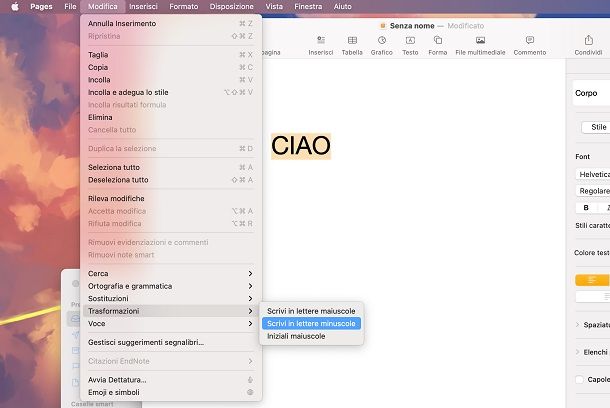610x408 pixels.
Task: Add a text box with Testo
Action: coord(410,40)
